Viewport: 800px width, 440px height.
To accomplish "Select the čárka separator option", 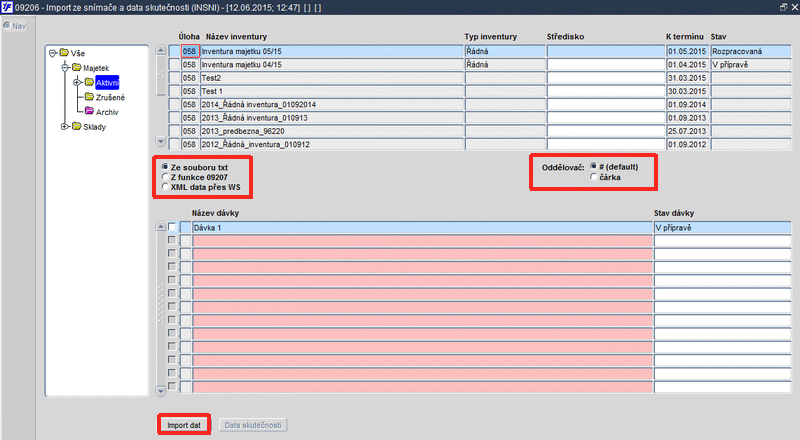I will coord(593,177).
